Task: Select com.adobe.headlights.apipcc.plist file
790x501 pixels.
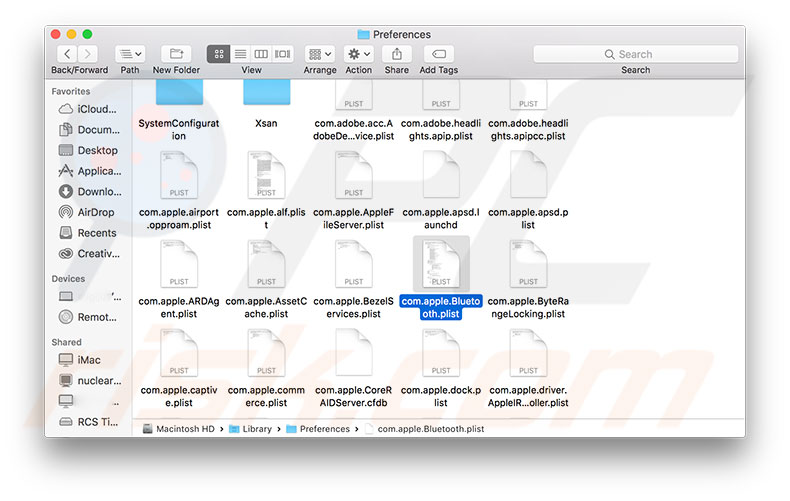Action: 528,108
